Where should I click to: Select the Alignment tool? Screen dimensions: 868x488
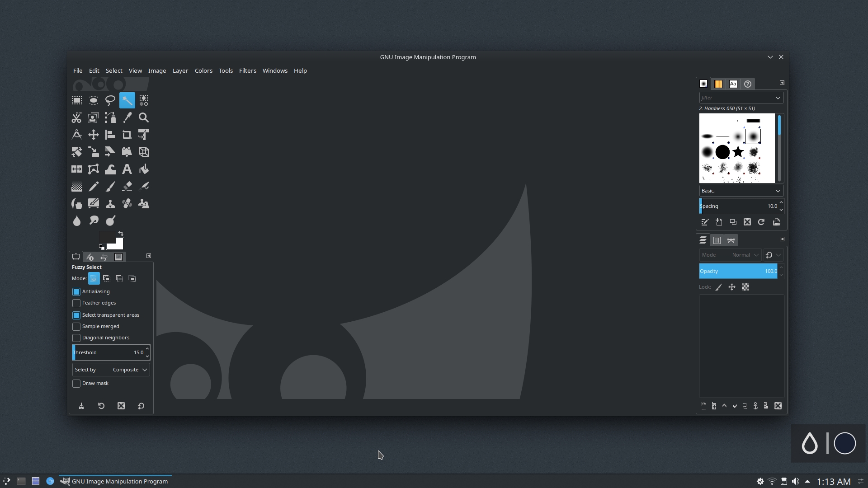pos(110,135)
